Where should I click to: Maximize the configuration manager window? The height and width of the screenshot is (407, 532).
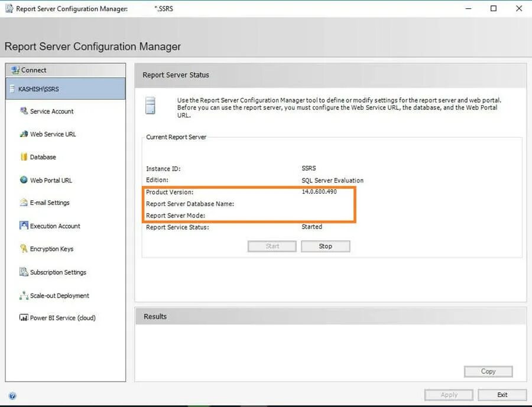[x=494, y=8]
